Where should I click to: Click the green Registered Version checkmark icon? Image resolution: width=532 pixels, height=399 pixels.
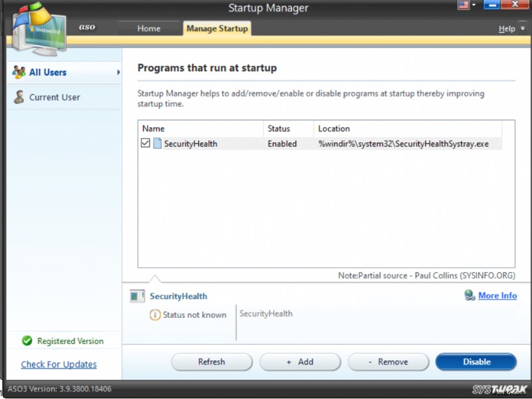[x=27, y=340]
